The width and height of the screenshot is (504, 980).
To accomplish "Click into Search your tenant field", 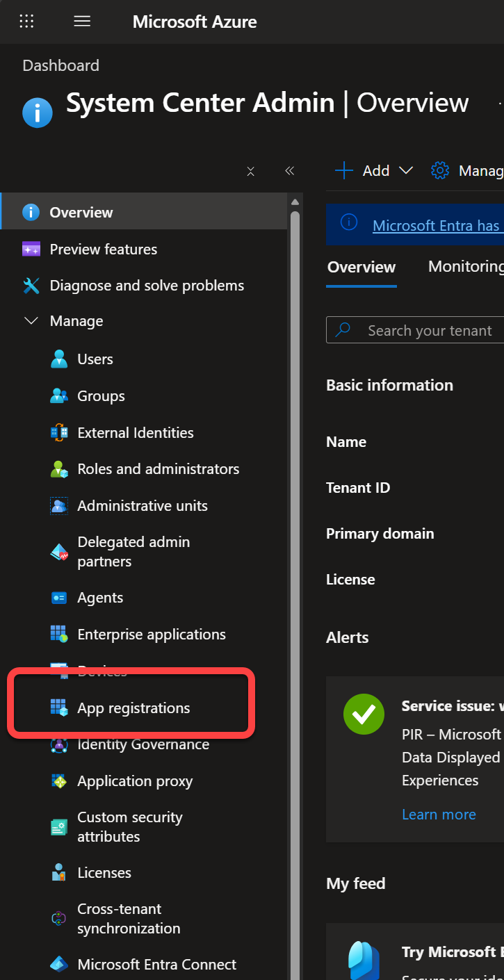I will tap(415, 330).
